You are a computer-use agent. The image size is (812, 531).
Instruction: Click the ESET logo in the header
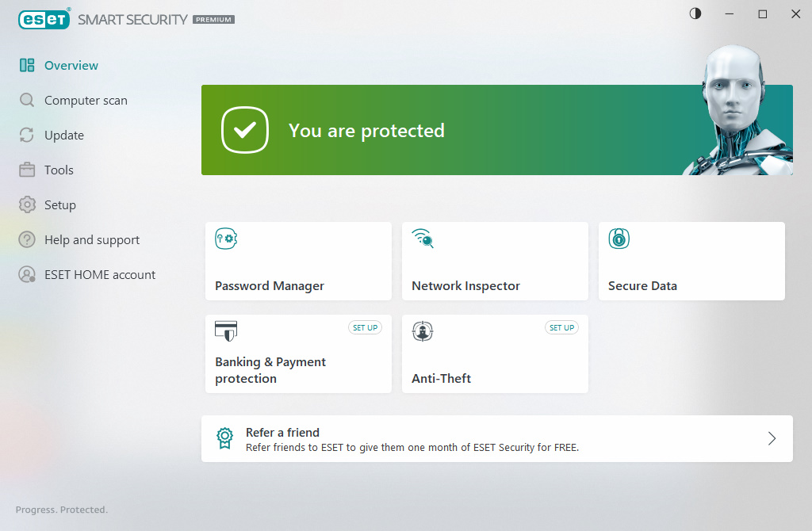coord(44,19)
